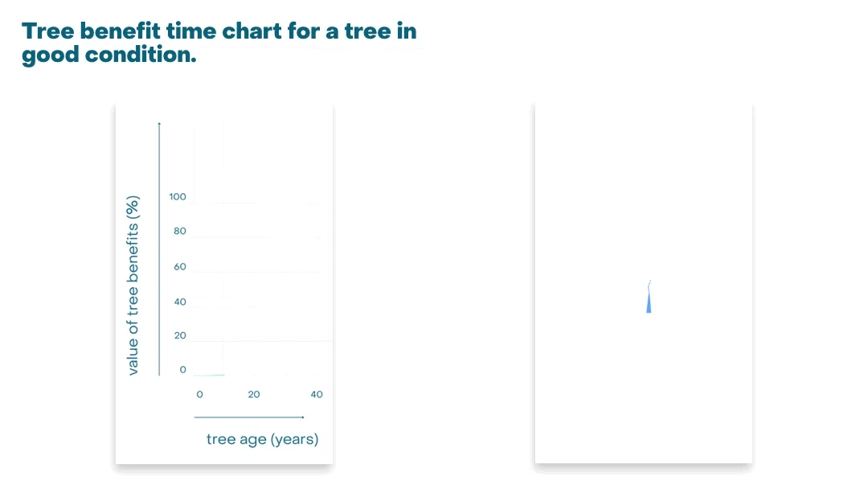Click the '40' y-axis tick label
The width and height of the screenshot is (868, 489).
pos(180,302)
